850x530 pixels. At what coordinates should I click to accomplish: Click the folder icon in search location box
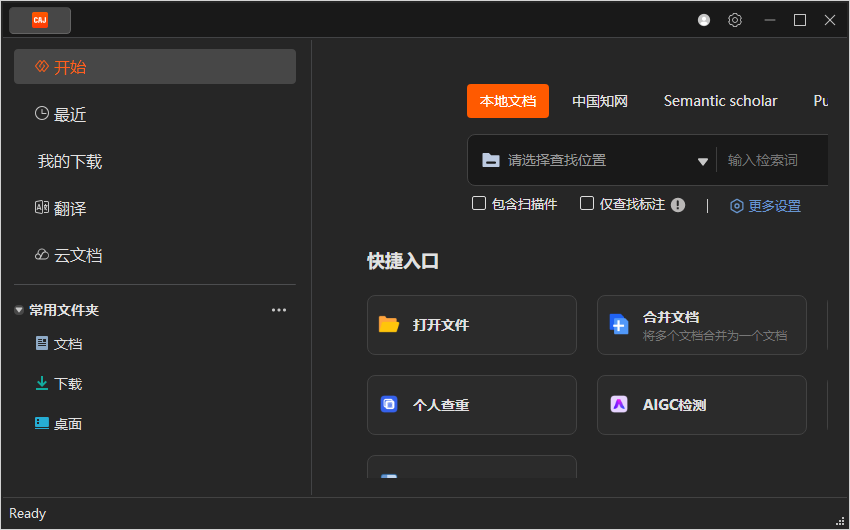(491, 160)
